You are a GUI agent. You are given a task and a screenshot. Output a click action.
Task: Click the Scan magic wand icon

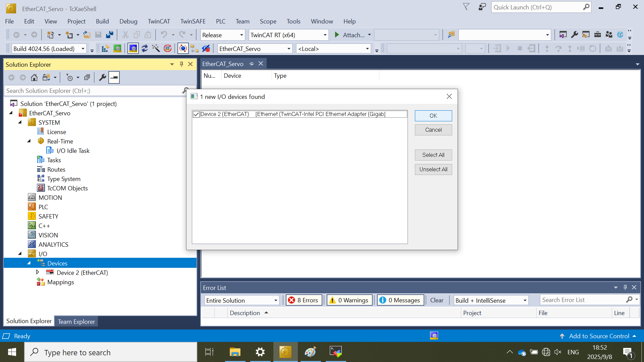156,49
